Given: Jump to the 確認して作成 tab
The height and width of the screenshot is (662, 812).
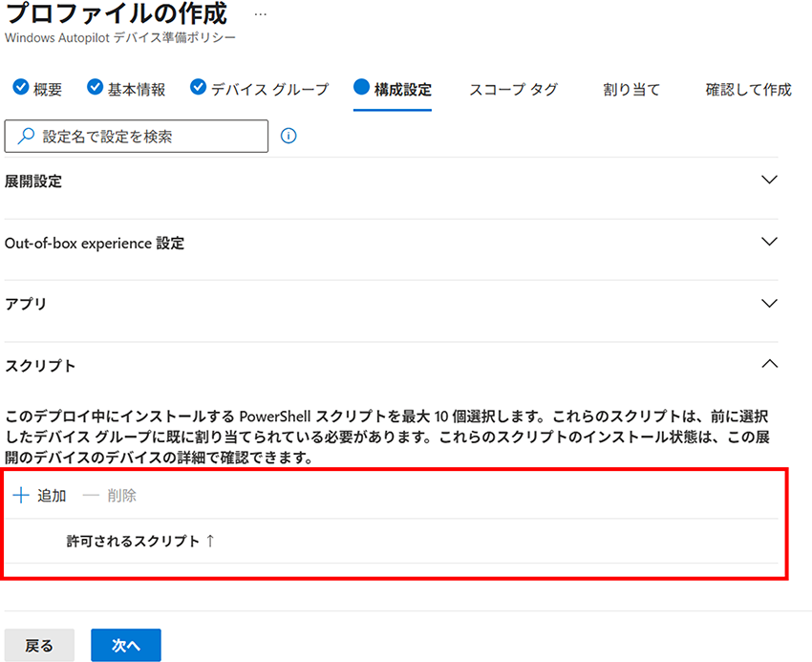Looking at the screenshot, I should click(748, 90).
